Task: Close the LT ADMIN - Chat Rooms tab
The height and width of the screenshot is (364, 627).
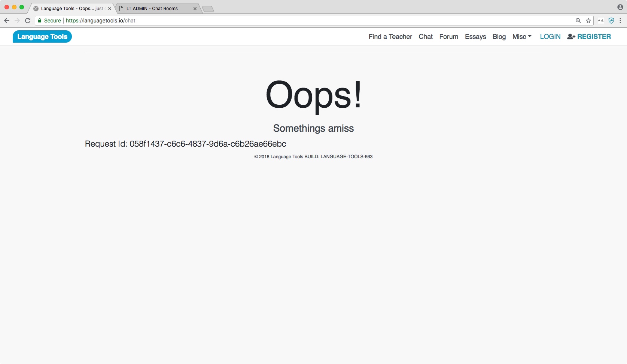Action: 195,8
